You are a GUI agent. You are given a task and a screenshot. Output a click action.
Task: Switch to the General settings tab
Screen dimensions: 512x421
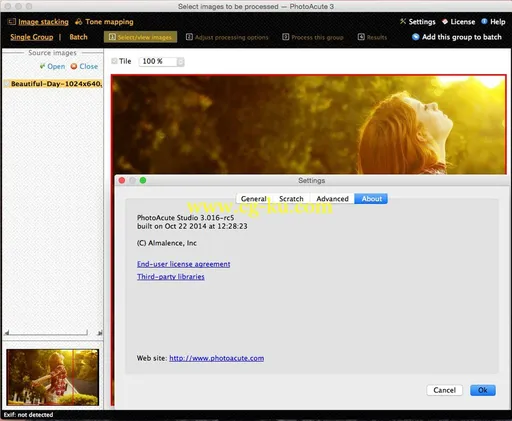[x=254, y=199]
